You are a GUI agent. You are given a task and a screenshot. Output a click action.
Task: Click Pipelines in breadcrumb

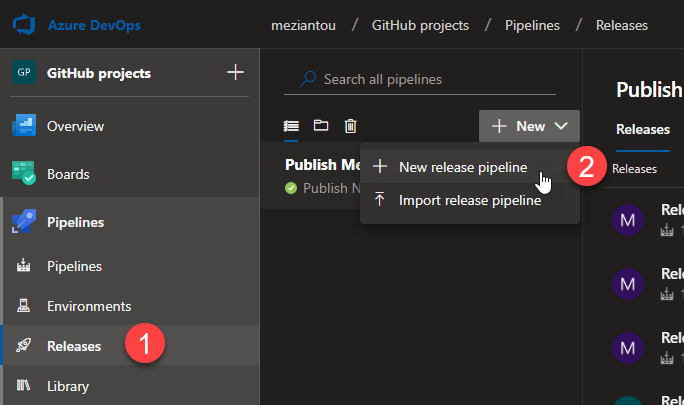click(x=532, y=25)
